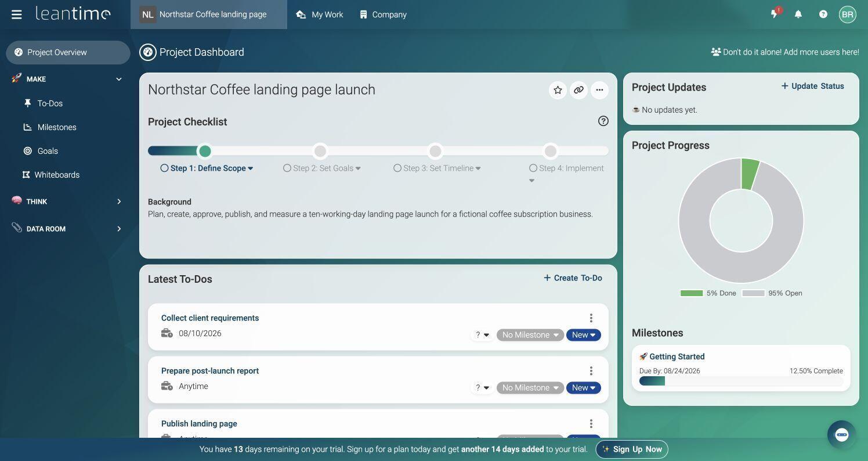The height and width of the screenshot is (461, 868).
Task: Open options for Publish landing page
Action: tap(591, 424)
